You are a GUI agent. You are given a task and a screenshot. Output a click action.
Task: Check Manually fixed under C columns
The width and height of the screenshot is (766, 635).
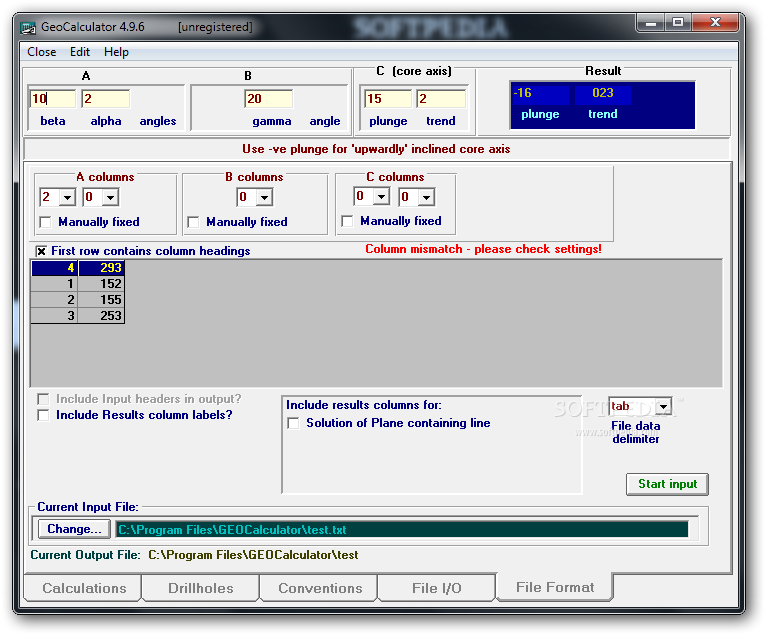click(x=347, y=221)
